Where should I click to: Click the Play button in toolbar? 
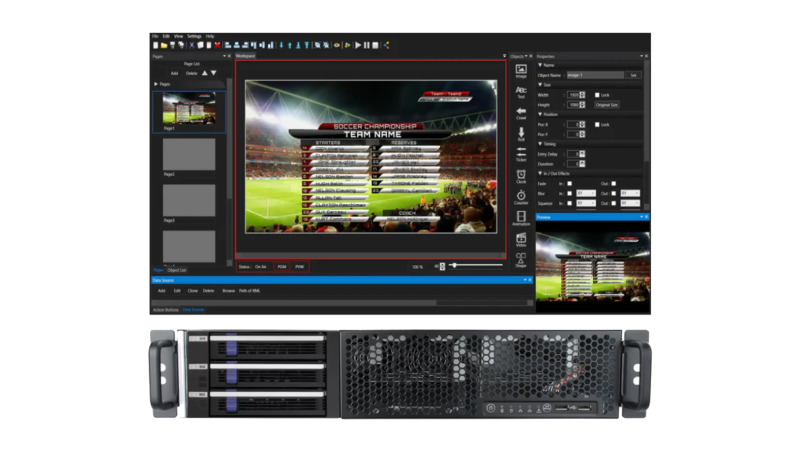tap(357, 45)
